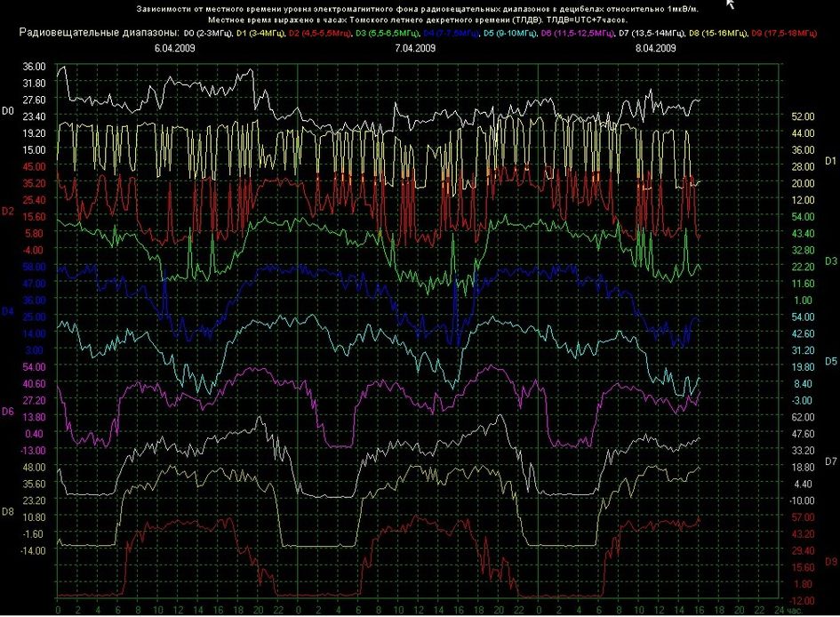This screenshot has height=617, width=840.
Task: Click the "D8" axis name label
Action: (x=7, y=512)
